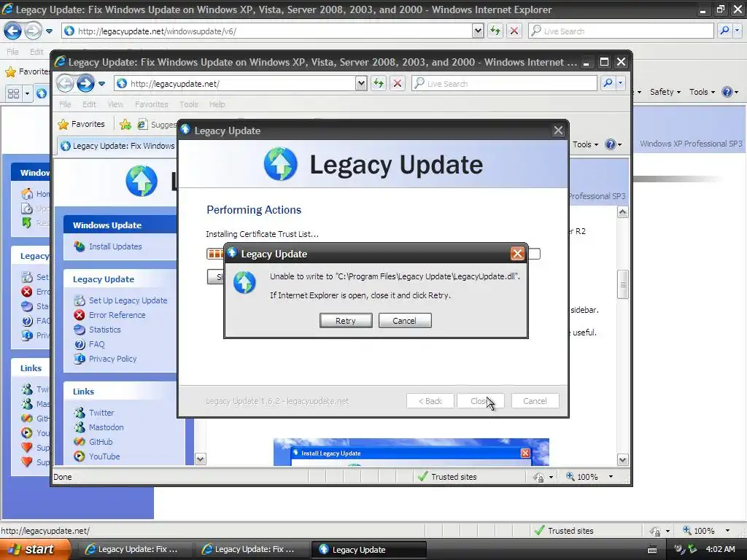The height and width of the screenshot is (560, 747).
Task: Click the 4:02 AM system clock
Action: pyautogui.click(x=720, y=550)
